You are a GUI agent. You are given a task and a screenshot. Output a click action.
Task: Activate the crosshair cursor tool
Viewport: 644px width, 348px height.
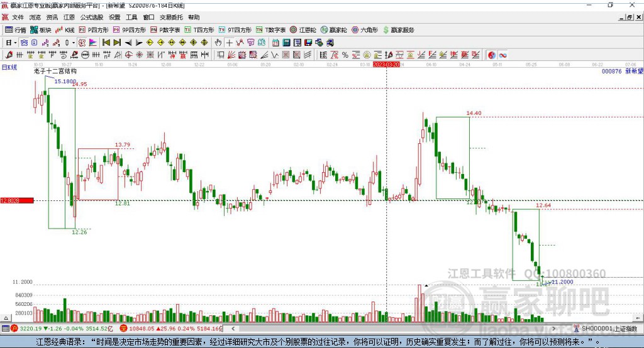pyautogui.click(x=229, y=43)
